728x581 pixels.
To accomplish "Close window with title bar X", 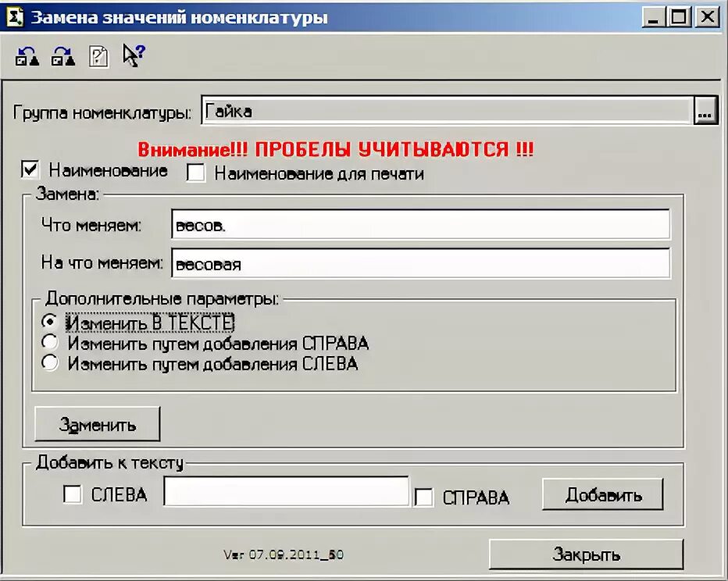I will 708,17.
